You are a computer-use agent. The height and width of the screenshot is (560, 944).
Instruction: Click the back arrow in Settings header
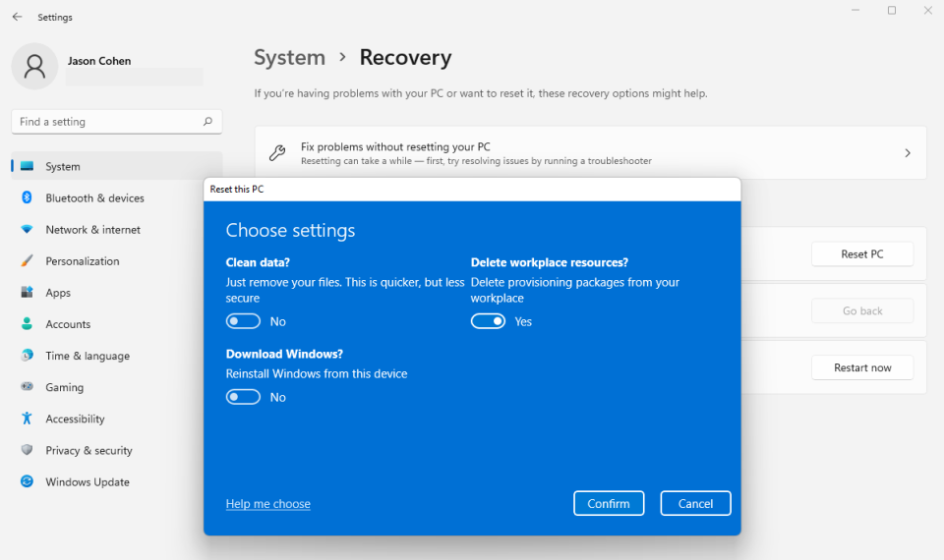coord(17,17)
